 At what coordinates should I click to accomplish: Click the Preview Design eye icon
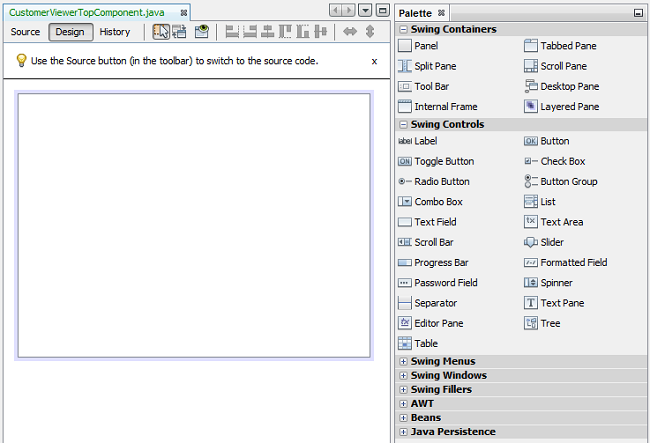[202, 32]
